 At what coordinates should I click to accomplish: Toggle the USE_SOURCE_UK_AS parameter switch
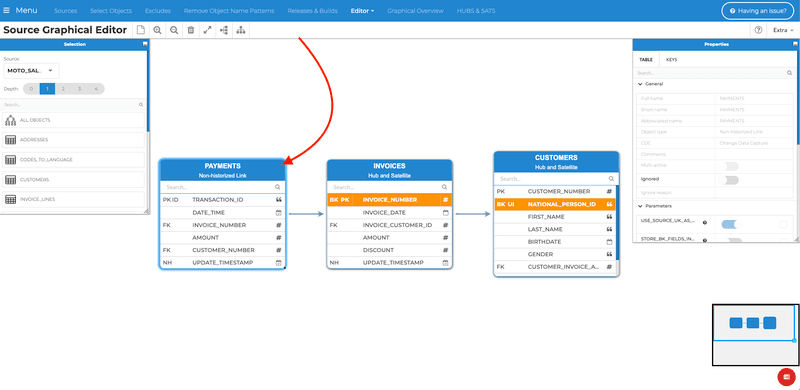(730, 224)
